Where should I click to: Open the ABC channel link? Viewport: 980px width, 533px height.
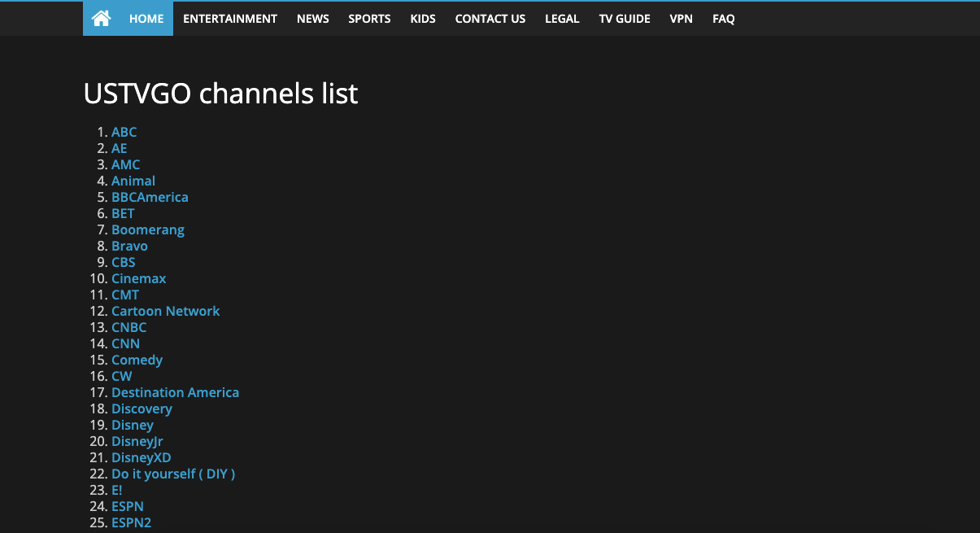(124, 132)
